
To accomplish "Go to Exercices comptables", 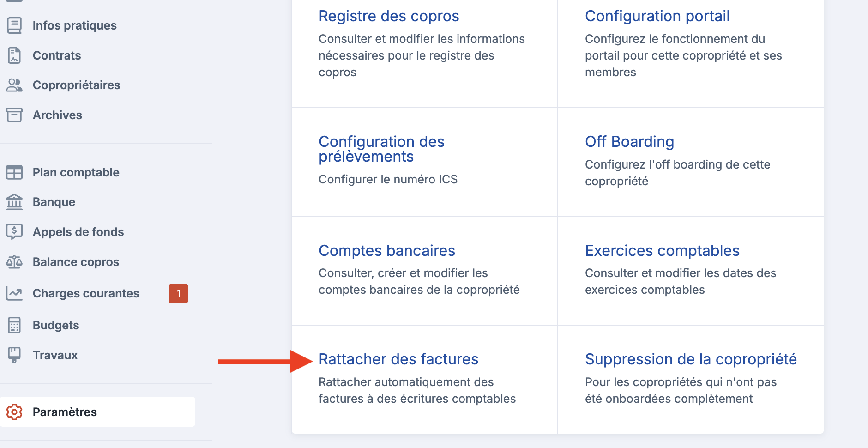I will point(662,250).
